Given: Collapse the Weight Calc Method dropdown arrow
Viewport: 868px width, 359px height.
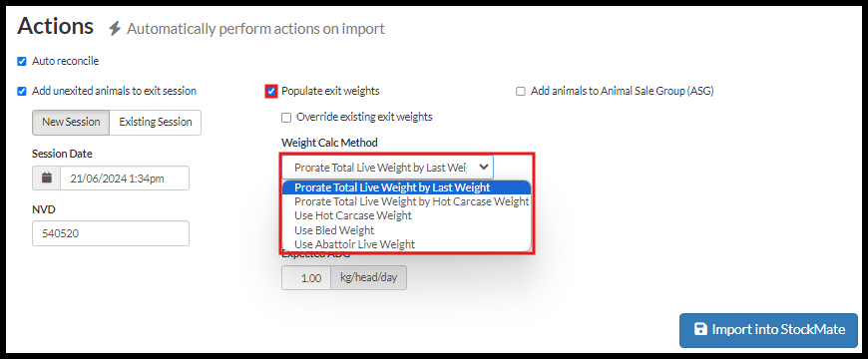Looking at the screenshot, I should [483, 167].
